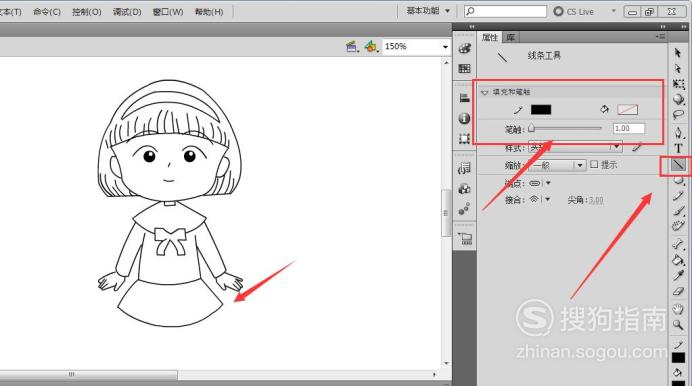The height and width of the screenshot is (386, 692).
Task: Select the Zoom magnifier tool
Action: pyautogui.click(x=678, y=325)
